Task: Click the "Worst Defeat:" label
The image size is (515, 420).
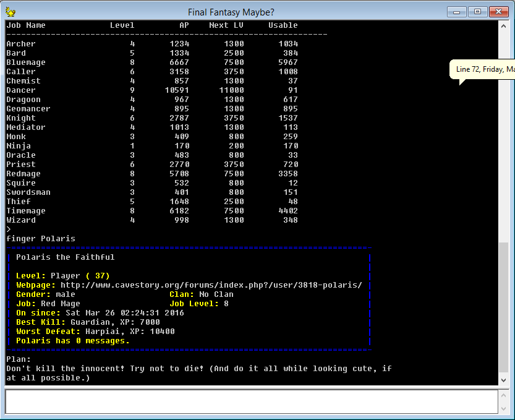Action: coord(48,332)
